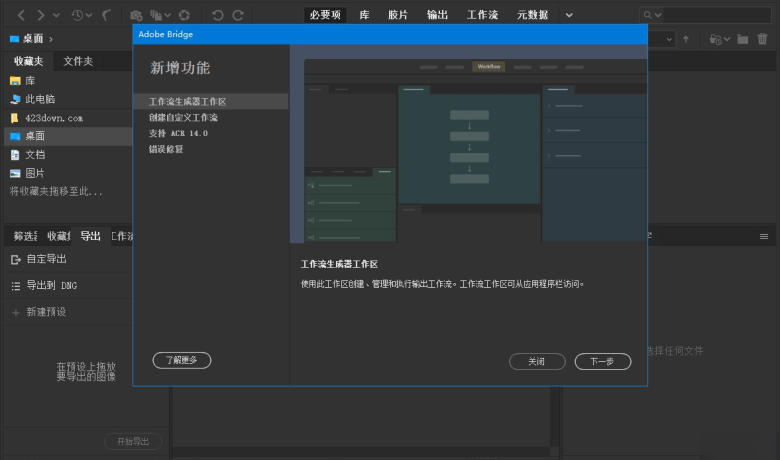Select 工作流生成器工作区 in feature list
The image size is (780, 460).
211,101
